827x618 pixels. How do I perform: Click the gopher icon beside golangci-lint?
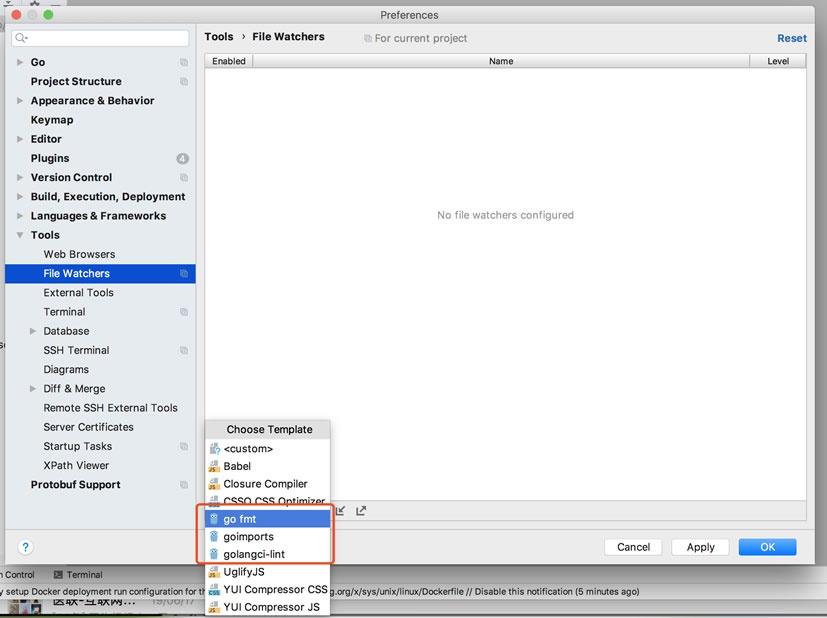(213, 554)
